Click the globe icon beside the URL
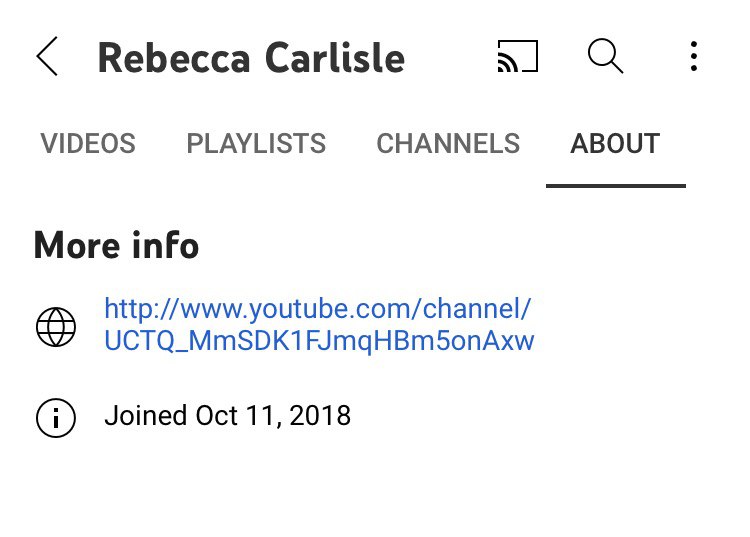Image resolution: width=750 pixels, height=537 pixels. [56, 327]
